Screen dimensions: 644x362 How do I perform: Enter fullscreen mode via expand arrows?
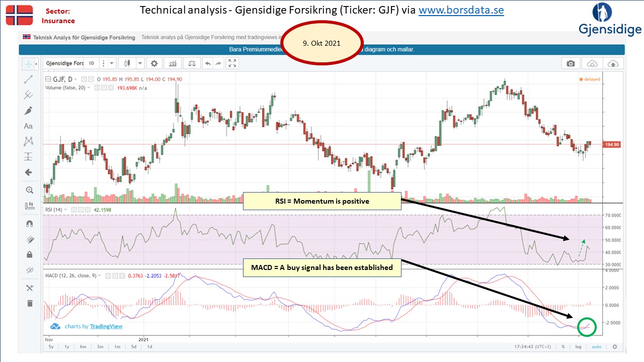232,63
